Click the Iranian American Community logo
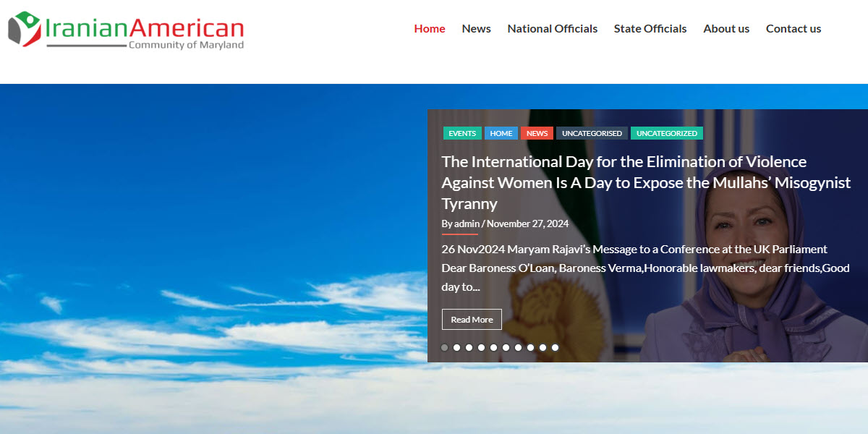868x434 pixels. pyautogui.click(x=125, y=29)
